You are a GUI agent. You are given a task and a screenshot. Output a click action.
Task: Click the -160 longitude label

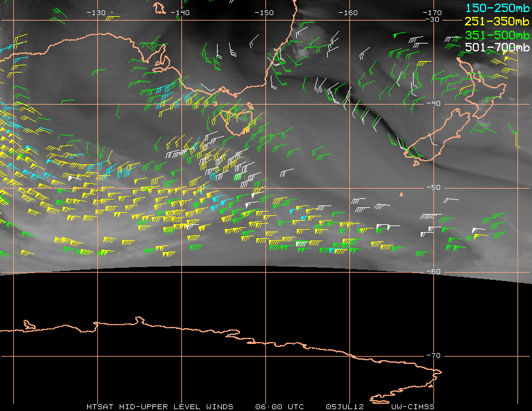pos(348,13)
